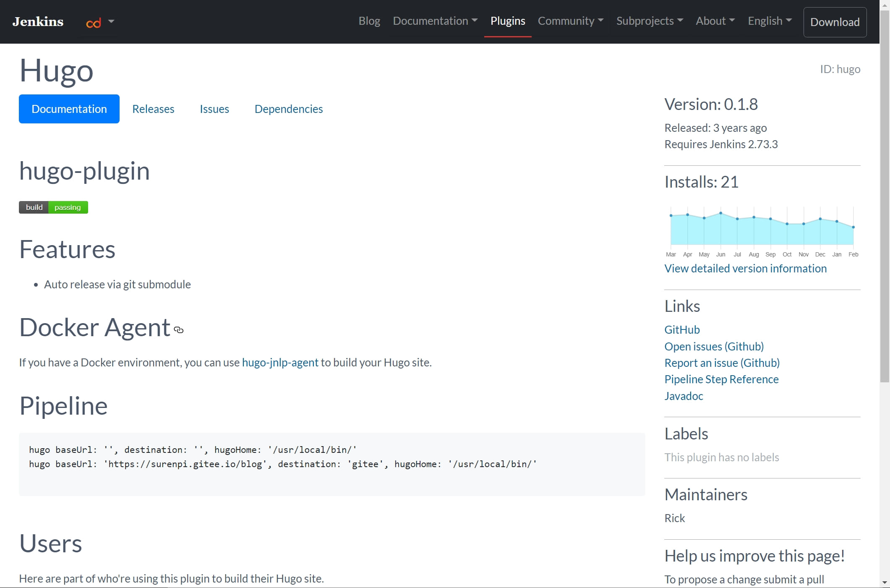Open the Plugins nav item
The height and width of the screenshot is (588, 890).
tap(508, 21)
